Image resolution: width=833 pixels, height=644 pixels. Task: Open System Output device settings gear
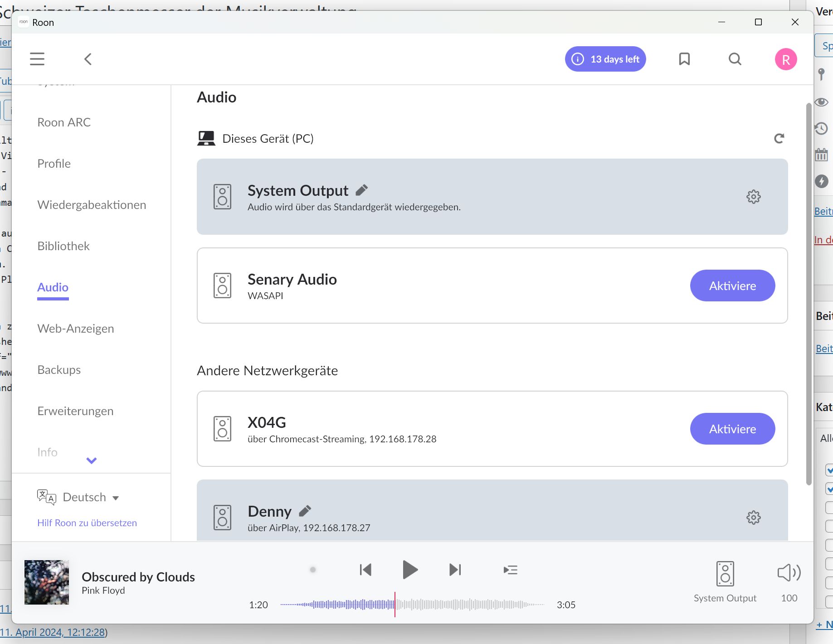tap(754, 197)
